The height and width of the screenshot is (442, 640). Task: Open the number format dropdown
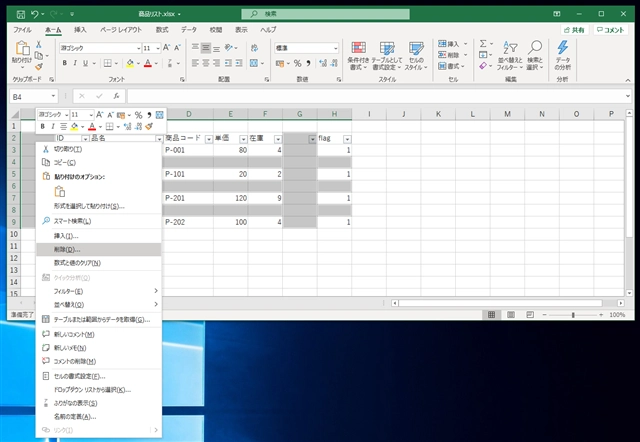(x=336, y=48)
